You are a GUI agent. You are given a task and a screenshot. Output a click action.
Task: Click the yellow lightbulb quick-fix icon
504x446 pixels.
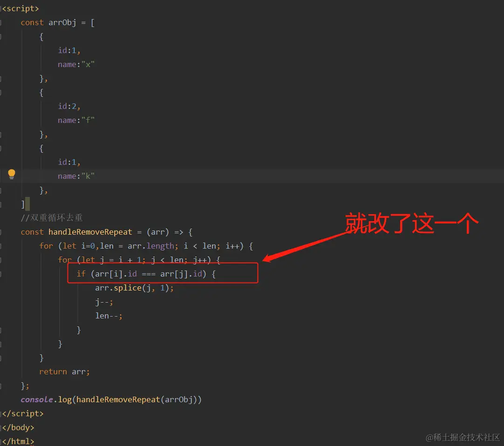tap(12, 174)
